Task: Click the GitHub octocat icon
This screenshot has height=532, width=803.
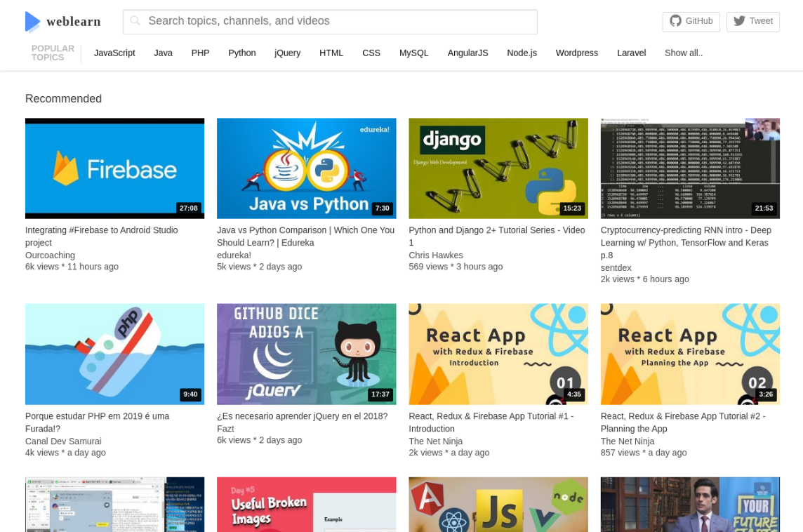Action: tap(675, 21)
